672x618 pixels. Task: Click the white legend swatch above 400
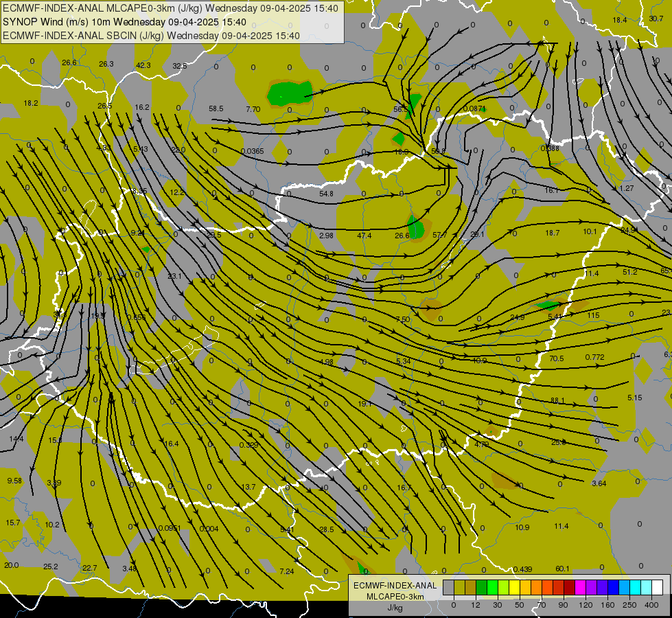(x=657, y=587)
